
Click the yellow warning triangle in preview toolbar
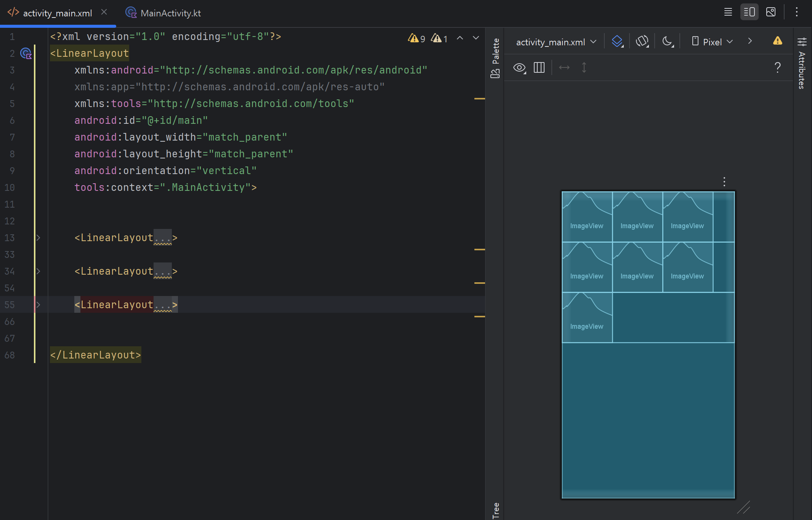pos(777,41)
